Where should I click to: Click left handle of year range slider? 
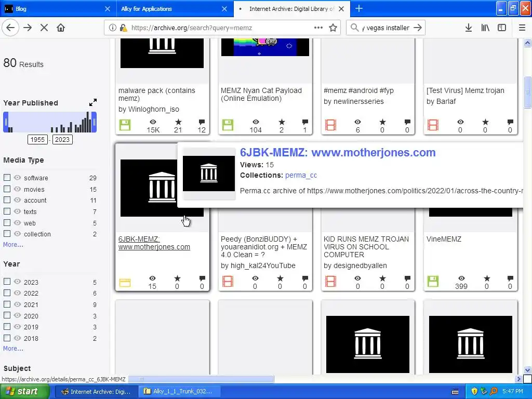(5, 122)
